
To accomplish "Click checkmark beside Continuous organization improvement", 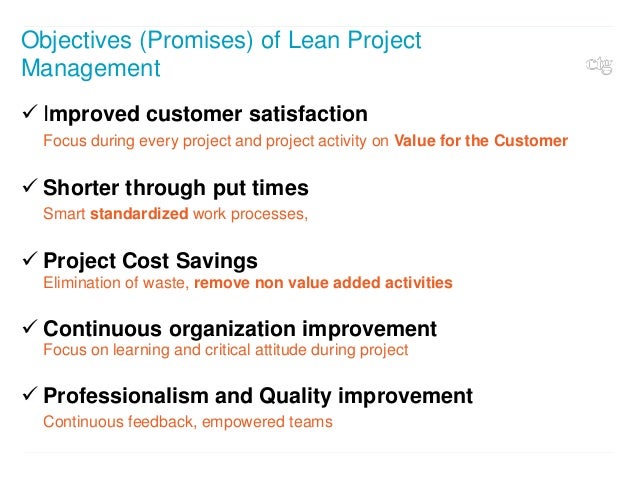I will pos(30,326).
